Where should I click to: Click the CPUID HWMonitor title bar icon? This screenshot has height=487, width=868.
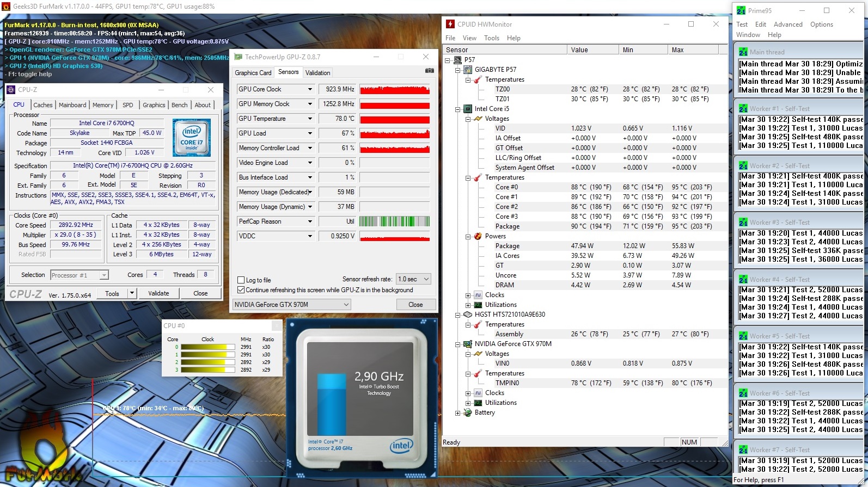click(450, 24)
